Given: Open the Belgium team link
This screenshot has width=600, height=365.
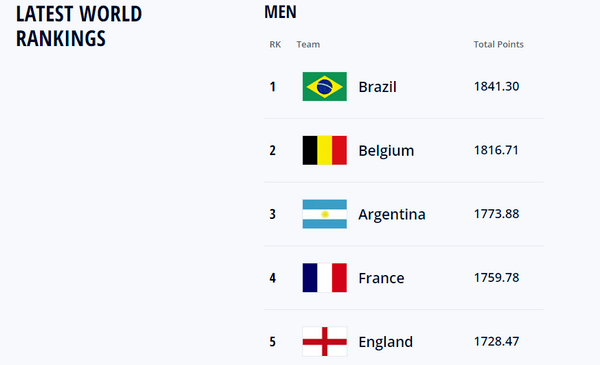Looking at the screenshot, I should (386, 151).
